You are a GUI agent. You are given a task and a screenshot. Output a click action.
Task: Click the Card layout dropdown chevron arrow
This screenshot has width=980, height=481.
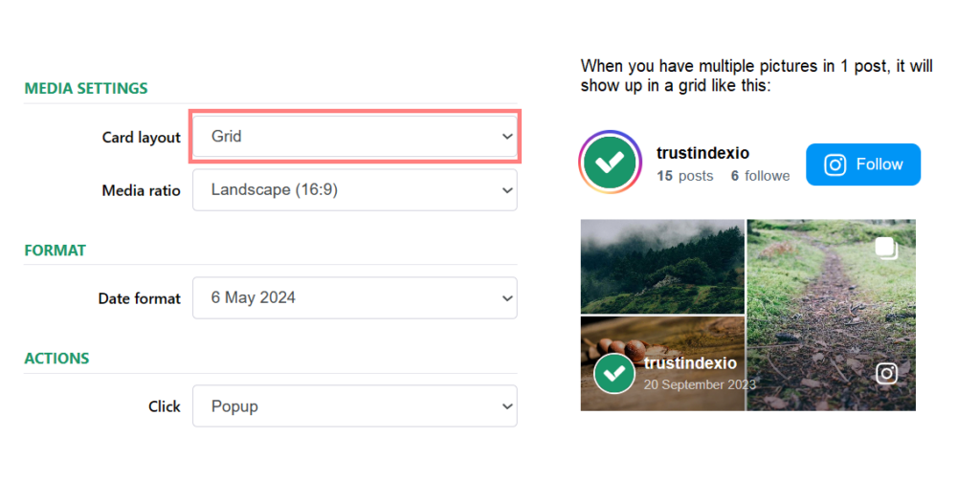click(x=506, y=137)
